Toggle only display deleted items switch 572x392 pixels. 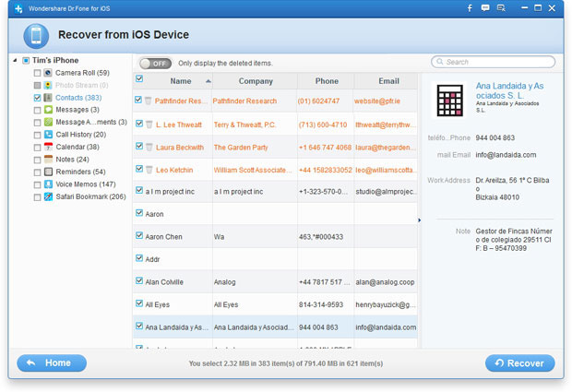point(155,64)
